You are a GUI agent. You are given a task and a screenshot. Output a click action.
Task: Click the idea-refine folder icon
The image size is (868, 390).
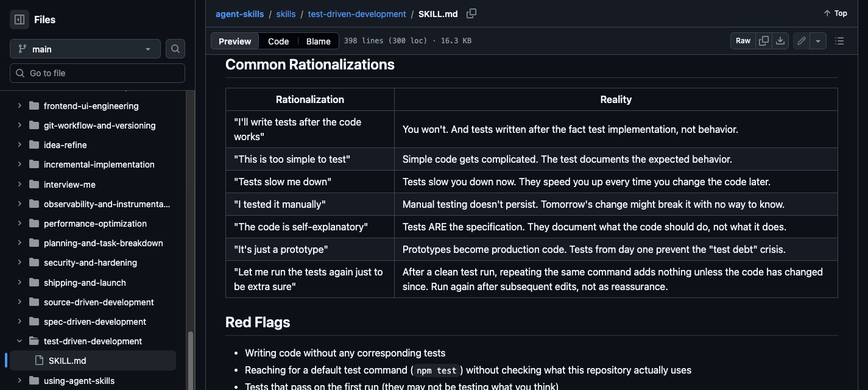click(34, 145)
